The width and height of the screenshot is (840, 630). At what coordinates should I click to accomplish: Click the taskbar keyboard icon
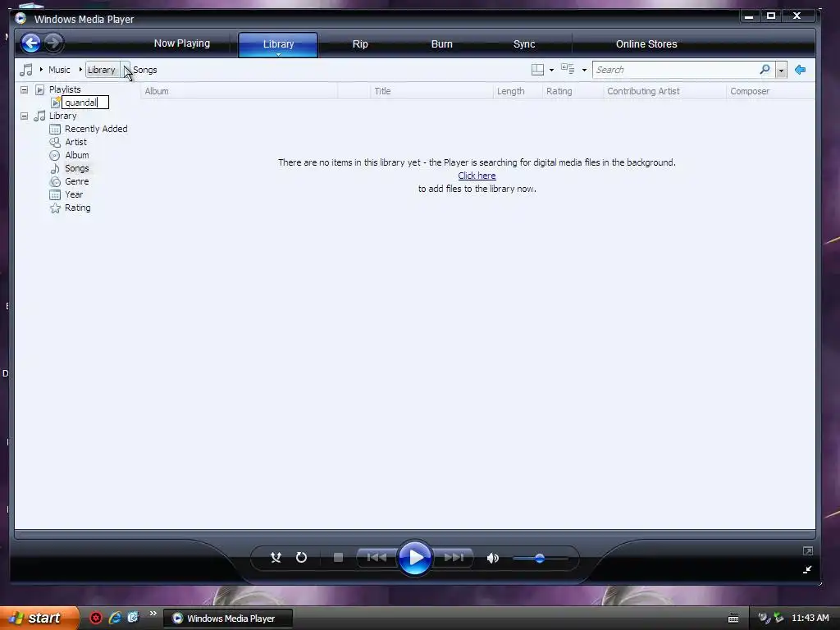733,619
